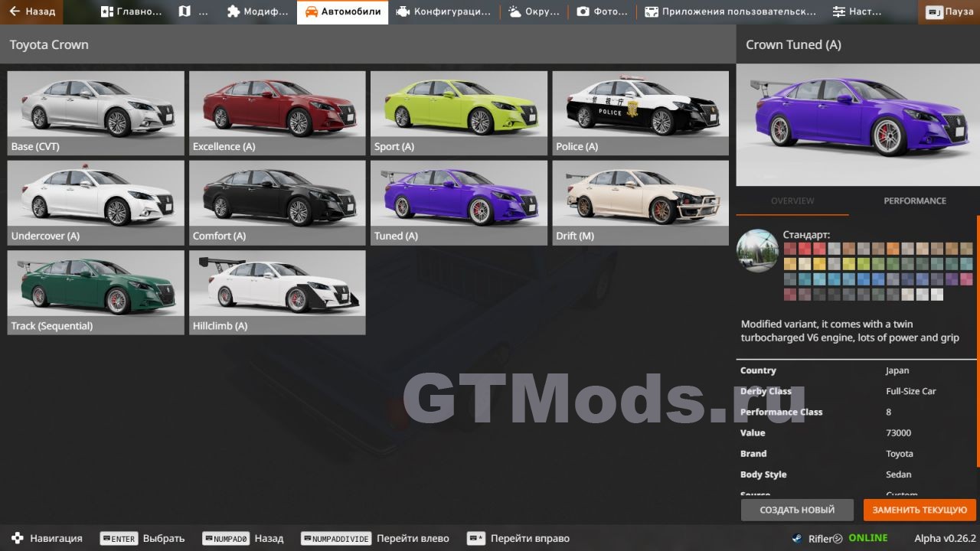
Task: Choose the Hillclimb (A) configuration
Action: [x=277, y=292]
